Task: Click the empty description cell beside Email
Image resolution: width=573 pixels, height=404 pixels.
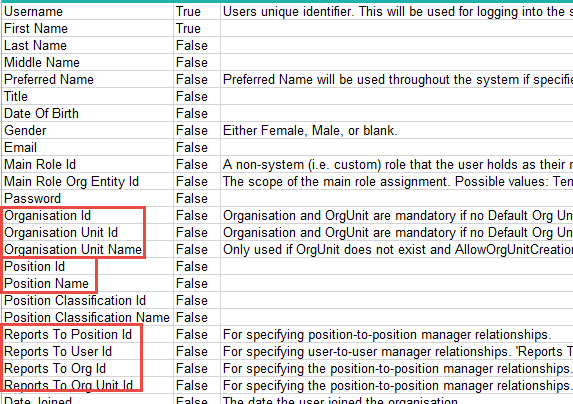Action: pos(397,147)
